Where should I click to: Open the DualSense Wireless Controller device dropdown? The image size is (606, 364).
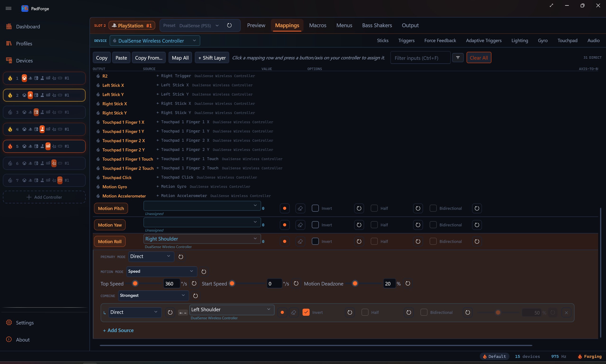pos(155,41)
